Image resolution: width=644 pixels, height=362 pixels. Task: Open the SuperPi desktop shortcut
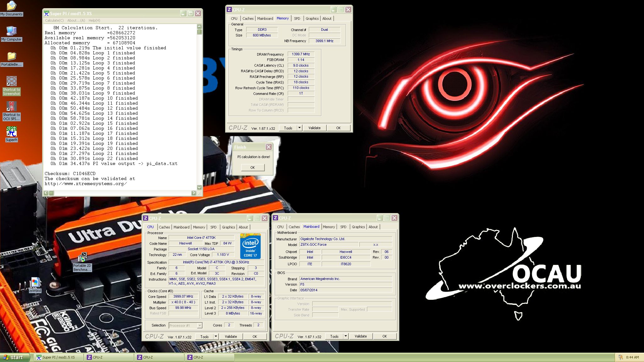[11, 132]
